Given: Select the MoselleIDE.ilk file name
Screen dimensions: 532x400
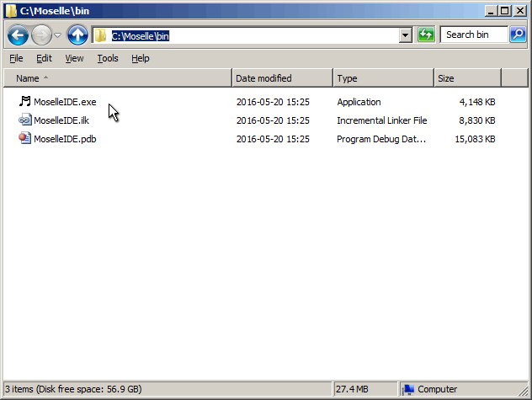Looking at the screenshot, I should [x=61, y=120].
